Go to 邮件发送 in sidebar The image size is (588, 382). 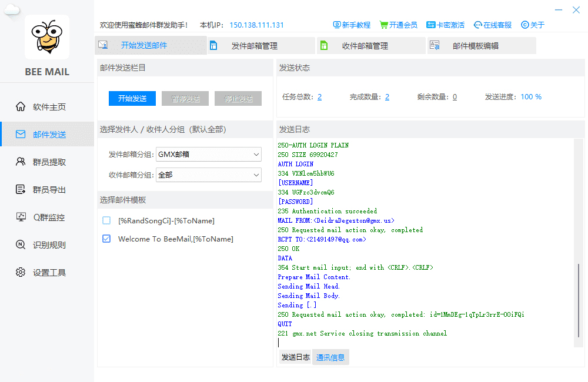click(x=47, y=134)
